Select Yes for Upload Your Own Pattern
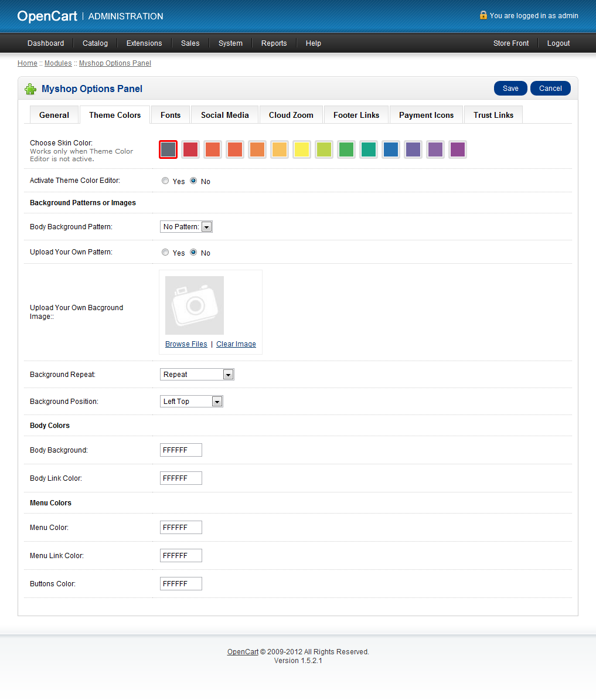596x700 pixels. point(165,252)
